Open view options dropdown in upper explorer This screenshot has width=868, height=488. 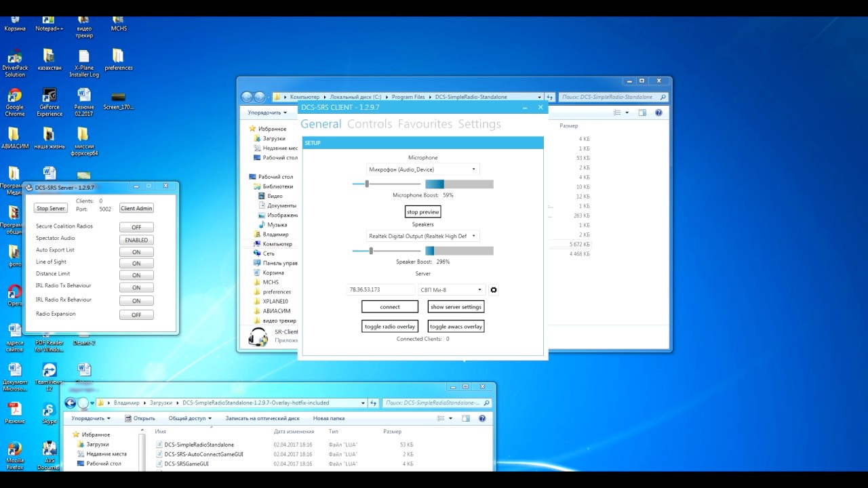click(x=627, y=113)
